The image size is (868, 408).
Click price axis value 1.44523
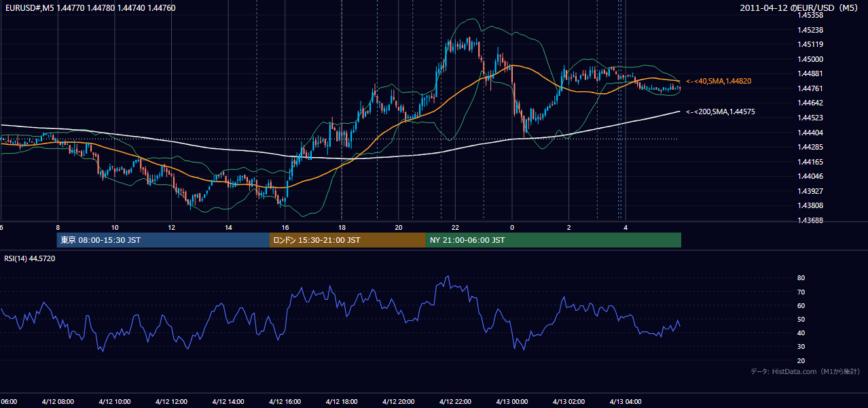click(810, 118)
